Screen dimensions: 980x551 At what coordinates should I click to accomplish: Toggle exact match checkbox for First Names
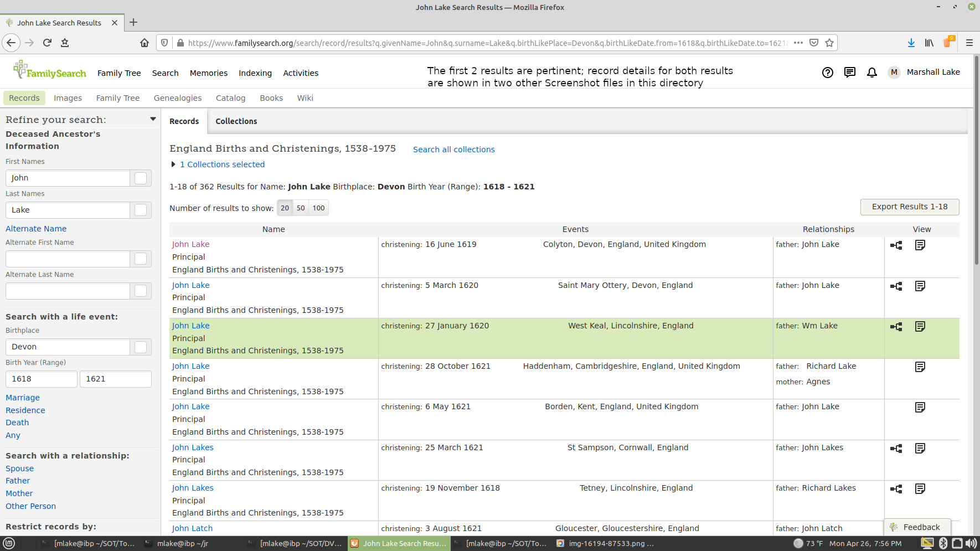tap(141, 178)
